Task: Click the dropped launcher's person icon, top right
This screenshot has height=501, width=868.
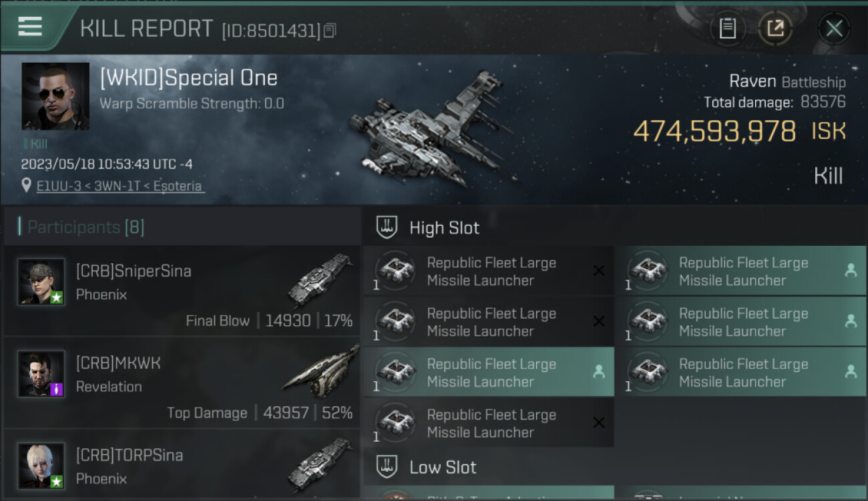Action: click(x=851, y=271)
